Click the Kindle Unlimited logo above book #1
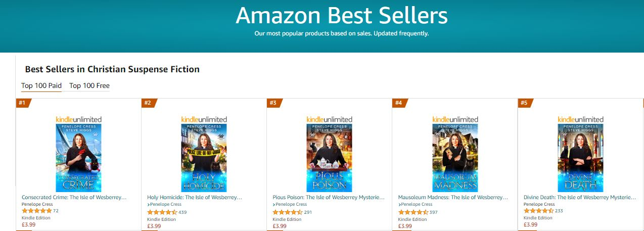The height and width of the screenshot is (231, 644). 78,119
